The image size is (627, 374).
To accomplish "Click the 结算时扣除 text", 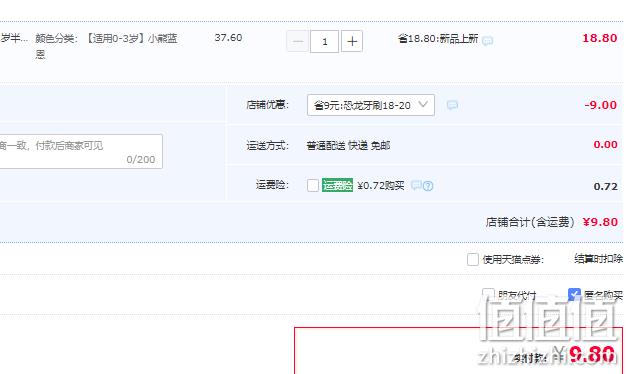I will [599, 259].
